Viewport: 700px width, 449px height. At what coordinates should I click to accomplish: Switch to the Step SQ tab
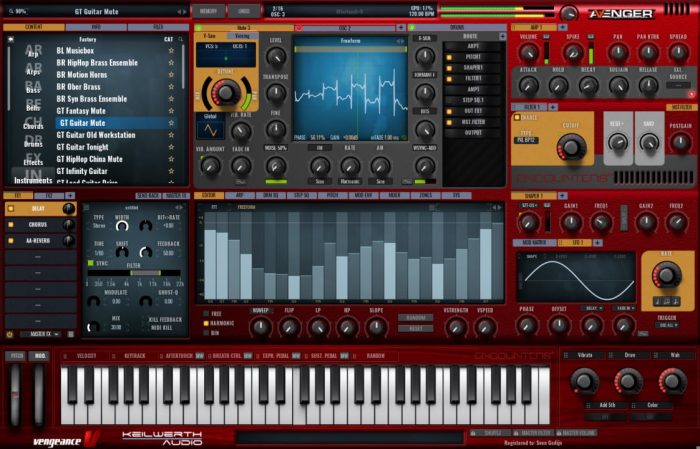(302, 195)
